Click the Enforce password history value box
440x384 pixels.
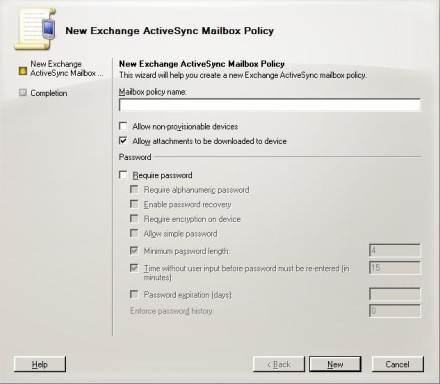[395, 311]
